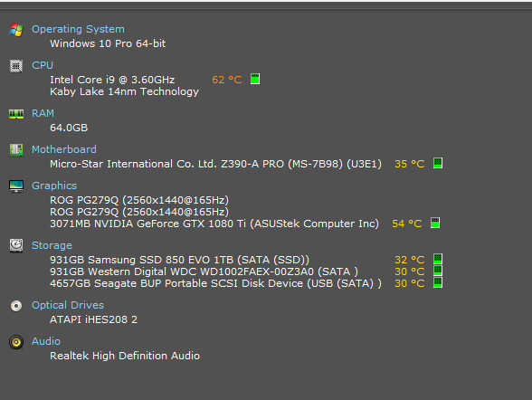Click the Samsung SSD temperature indicator
This screenshot has width=532, height=400.
tap(438, 259)
